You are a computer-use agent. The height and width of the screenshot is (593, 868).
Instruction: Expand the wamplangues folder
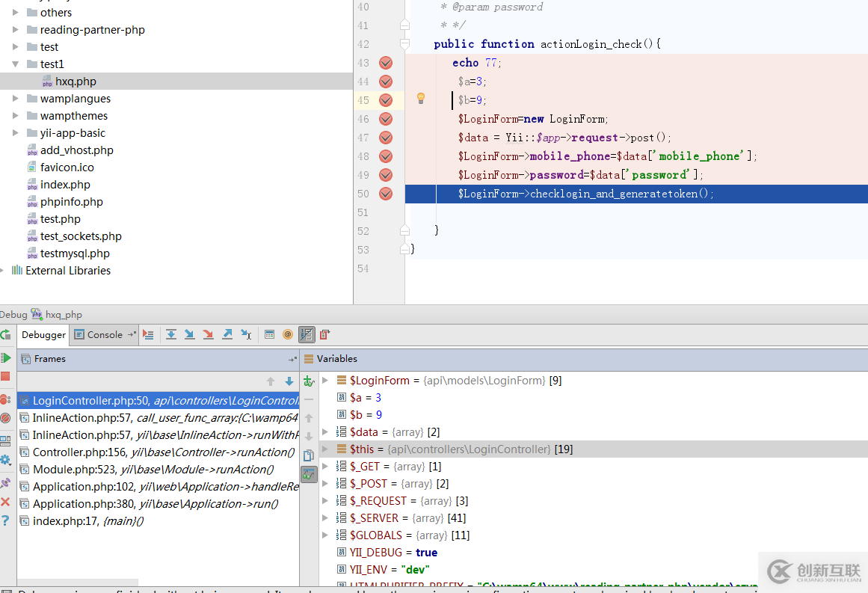pos(16,98)
